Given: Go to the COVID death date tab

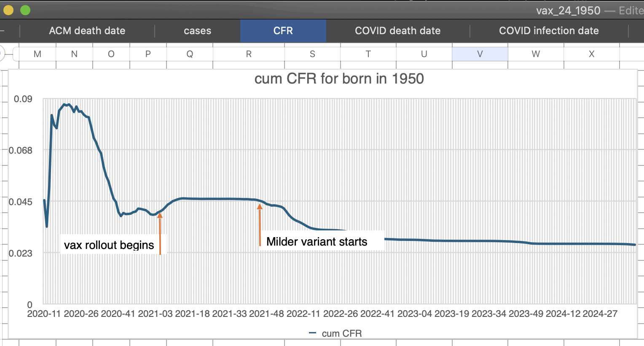Looking at the screenshot, I should [397, 31].
